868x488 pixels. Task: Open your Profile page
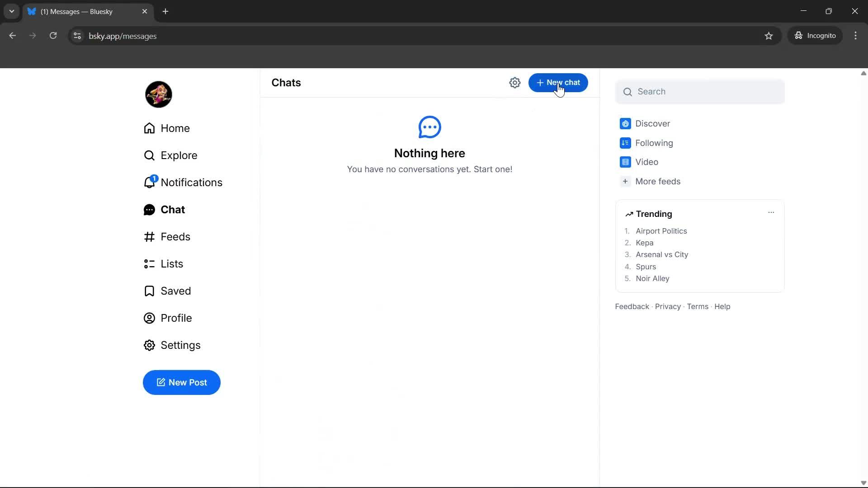point(177,318)
